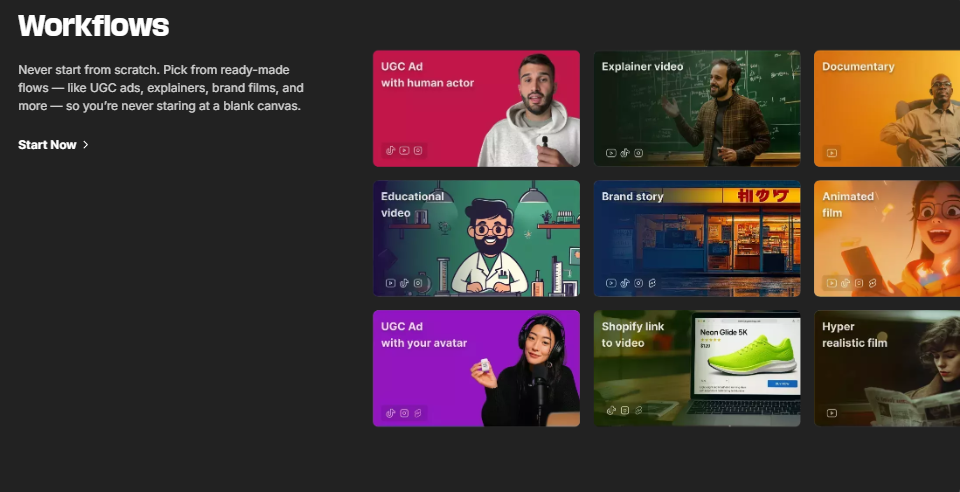
Task: Click the Instagram icon on Brand story card
Action: pyautogui.click(x=638, y=283)
